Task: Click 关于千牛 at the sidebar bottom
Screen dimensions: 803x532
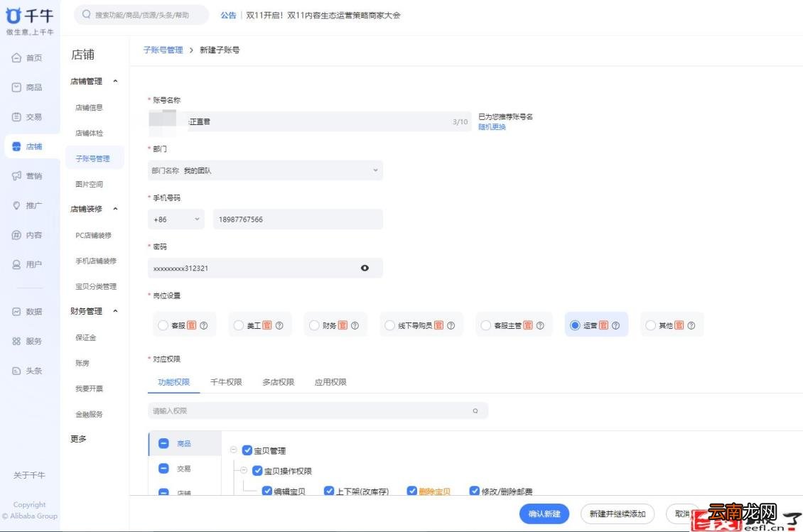Action: coord(29,475)
